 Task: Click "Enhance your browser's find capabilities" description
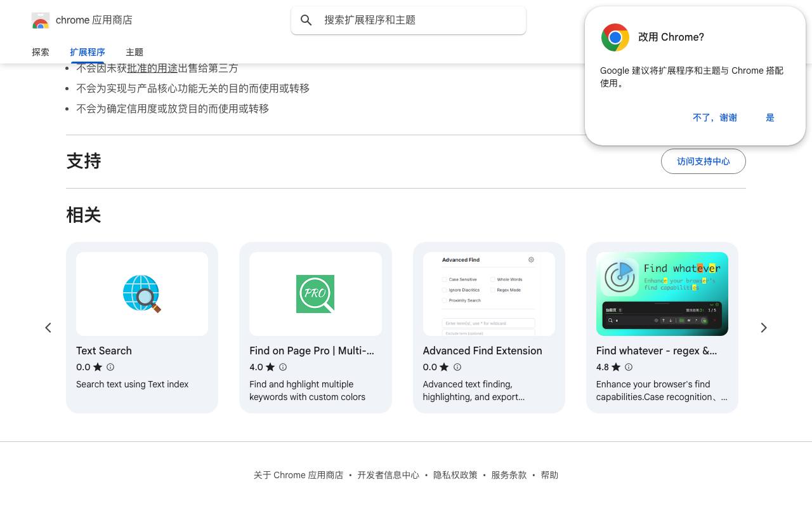tap(662, 391)
